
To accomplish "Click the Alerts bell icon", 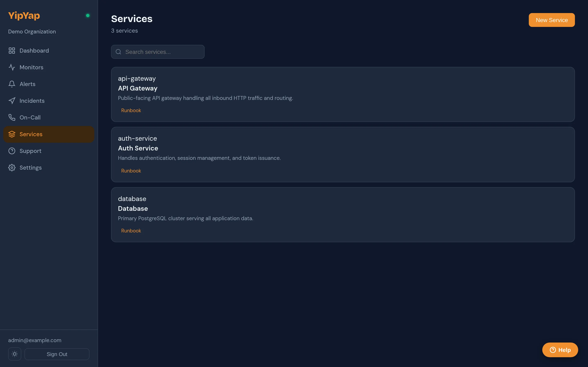I will pyautogui.click(x=12, y=84).
